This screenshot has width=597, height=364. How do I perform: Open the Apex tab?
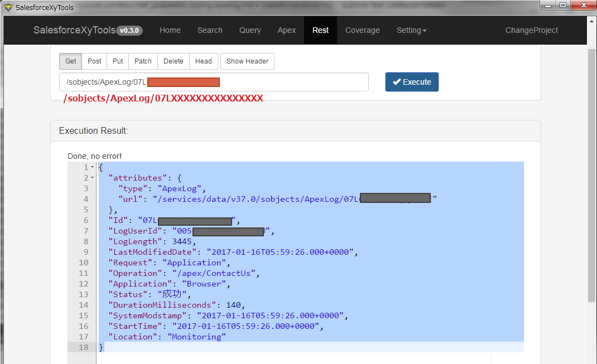(286, 30)
